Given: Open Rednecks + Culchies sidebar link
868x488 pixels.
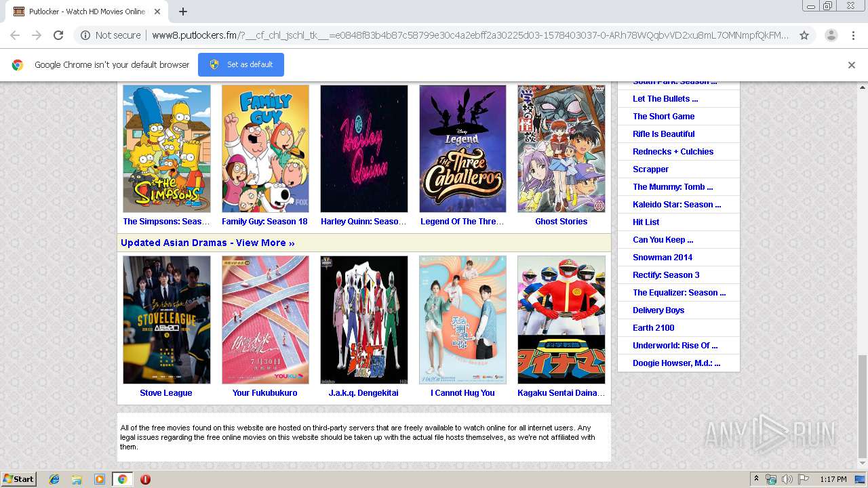Looking at the screenshot, I should pyautogui.click(x=673, y=152).
